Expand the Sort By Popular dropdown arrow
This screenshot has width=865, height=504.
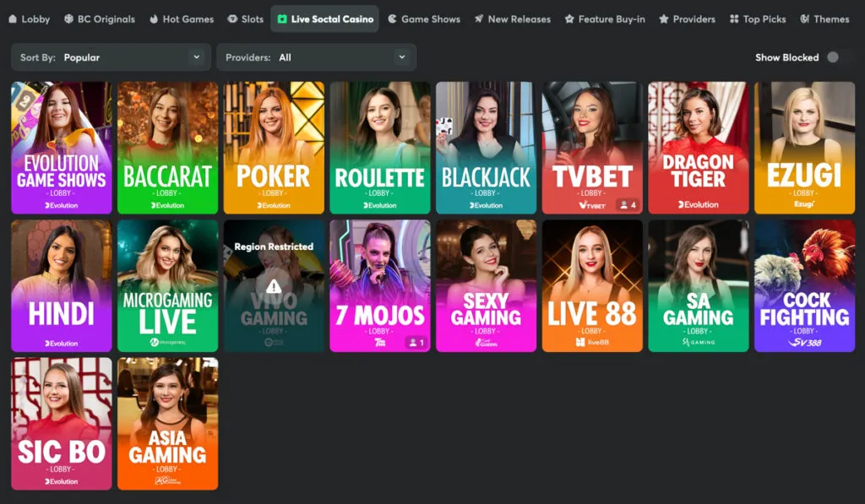click(x=196, y=57)
